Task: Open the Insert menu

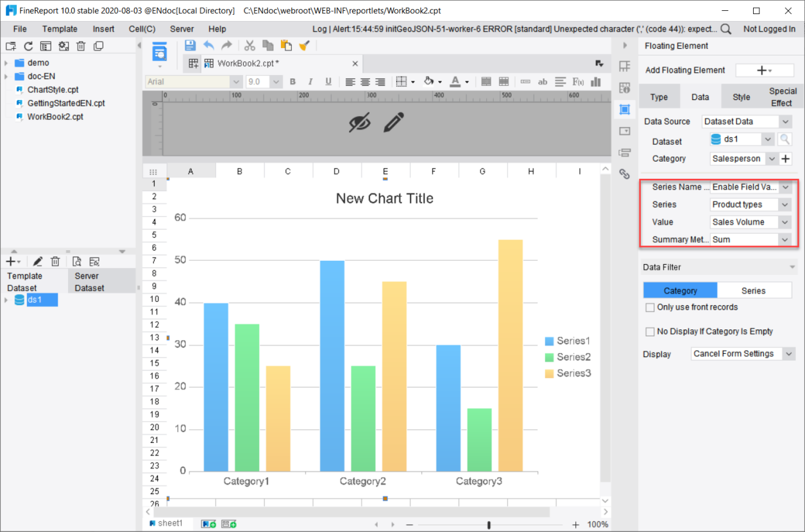Action: pos(103,29)
